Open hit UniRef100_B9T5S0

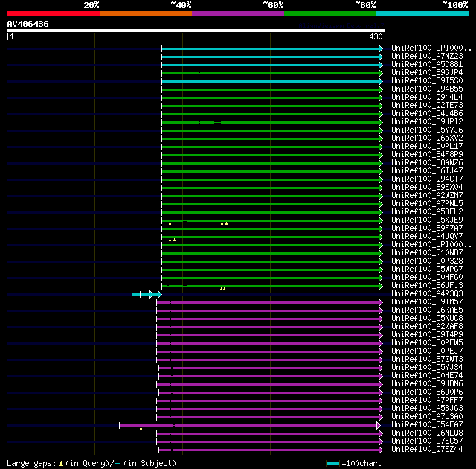pyautogui.click(x=427, y=81)
